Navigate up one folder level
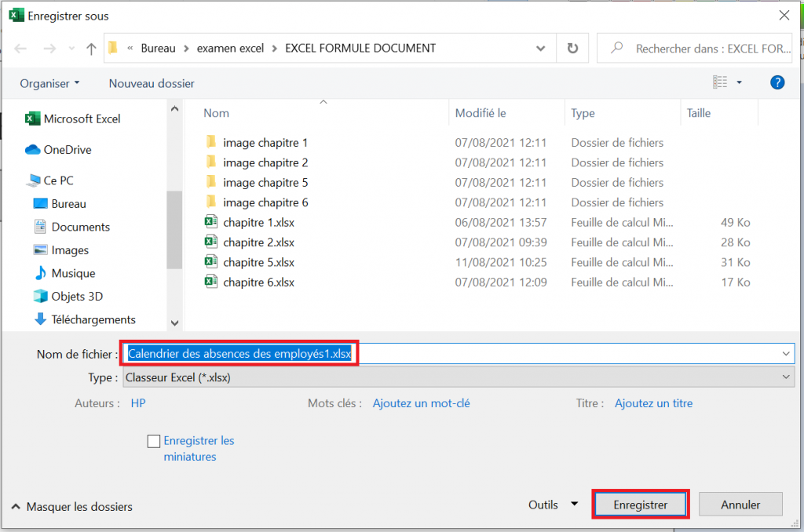The width and height of the screenshot is (804, 532). click(90, 48)
